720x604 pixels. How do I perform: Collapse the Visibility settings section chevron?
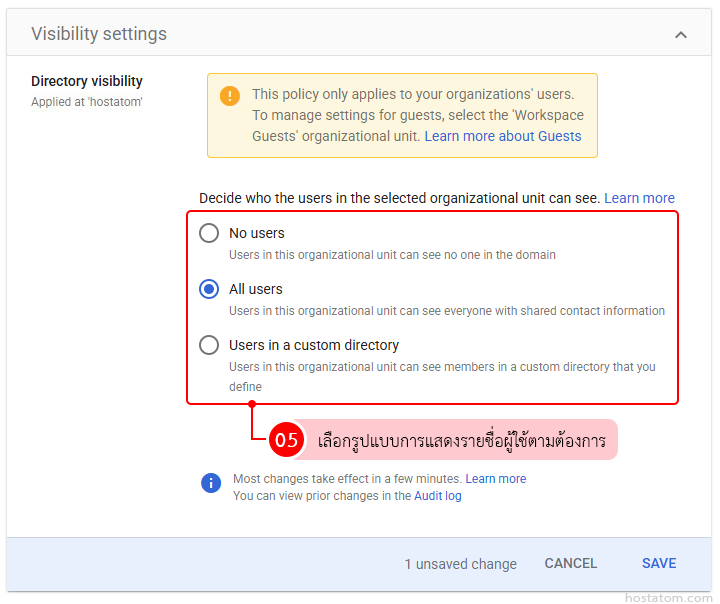[x=681, y=35]
